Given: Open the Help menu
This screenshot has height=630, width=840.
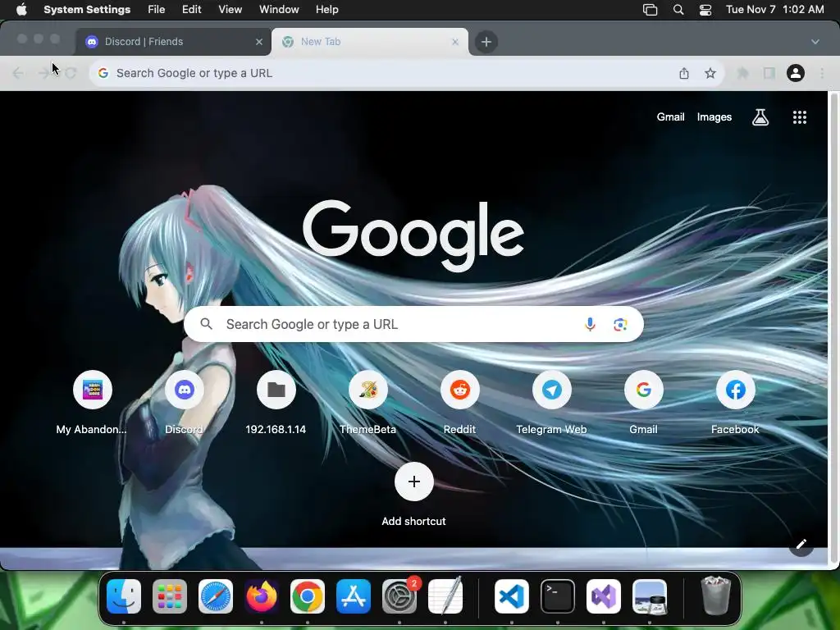Looking at the screenshot, I should pyautogui.click(x=326, y=10).
